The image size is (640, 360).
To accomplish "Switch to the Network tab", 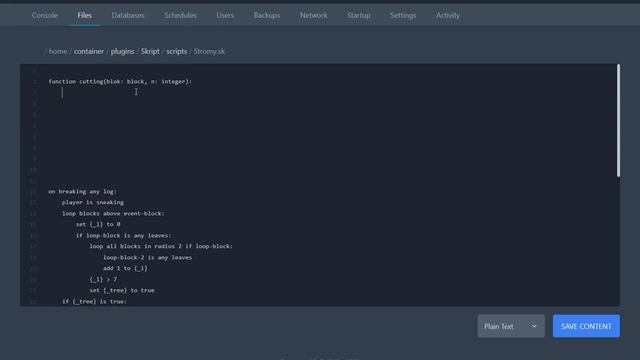I will 313,15.
